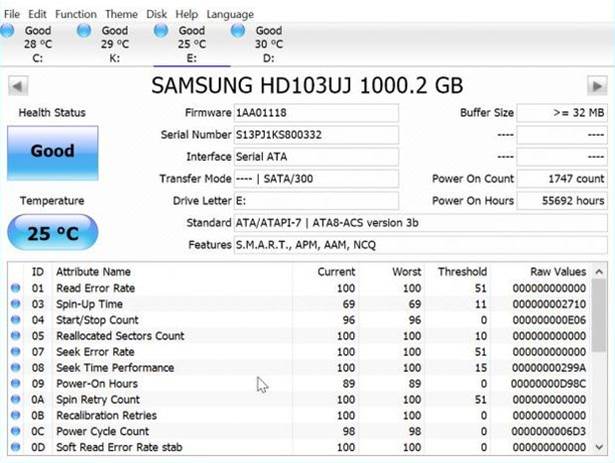This screenshot has width=615, height=463.
Task: Click status orb for Reallocated Sectors Count
Action: 16,336
